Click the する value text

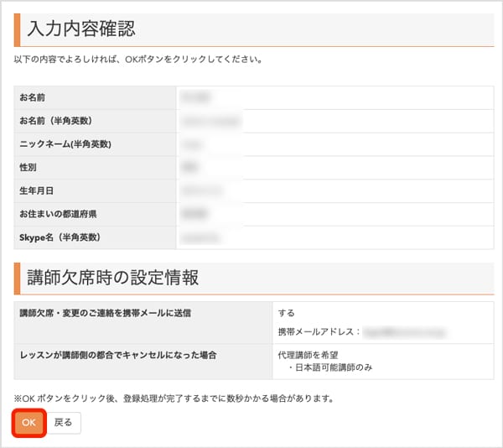coord(286,313)
